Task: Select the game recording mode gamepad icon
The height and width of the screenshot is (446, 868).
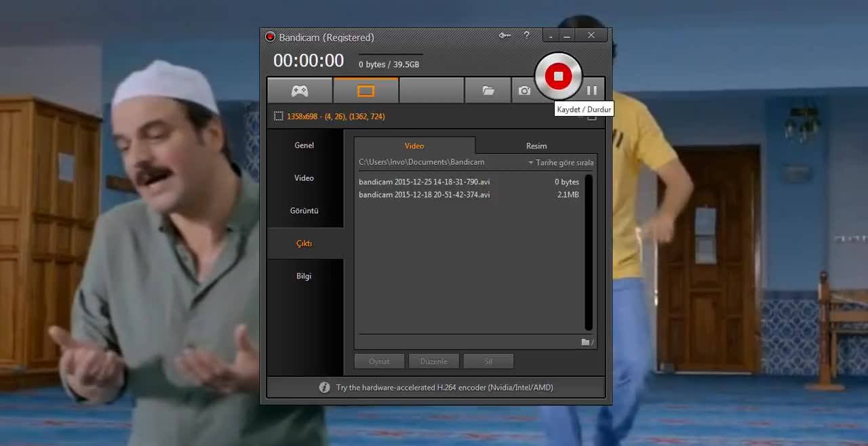Action: tap(300, 90)
